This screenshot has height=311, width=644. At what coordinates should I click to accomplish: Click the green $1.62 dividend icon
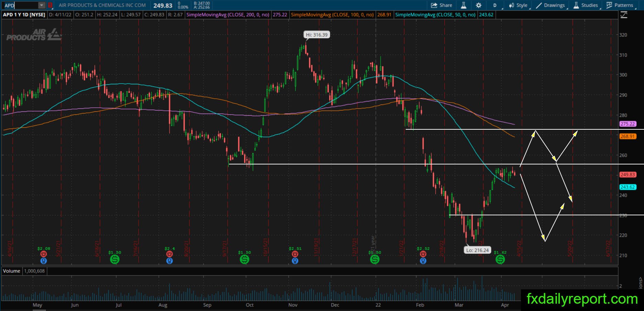click(x=500, y=259)
